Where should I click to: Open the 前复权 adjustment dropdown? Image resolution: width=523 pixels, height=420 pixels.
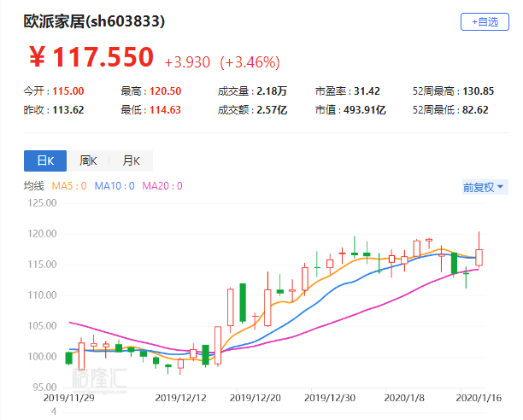point(485,187)
